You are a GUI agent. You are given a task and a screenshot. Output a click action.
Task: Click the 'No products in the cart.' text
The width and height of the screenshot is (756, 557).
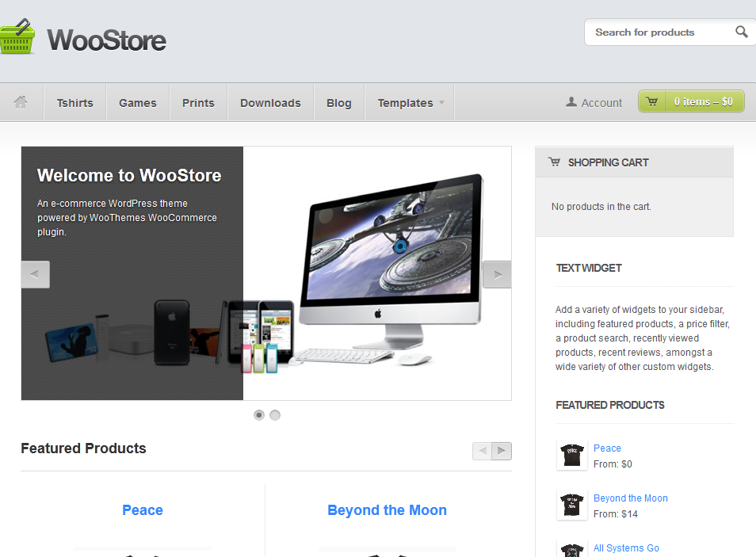[601, 207]
